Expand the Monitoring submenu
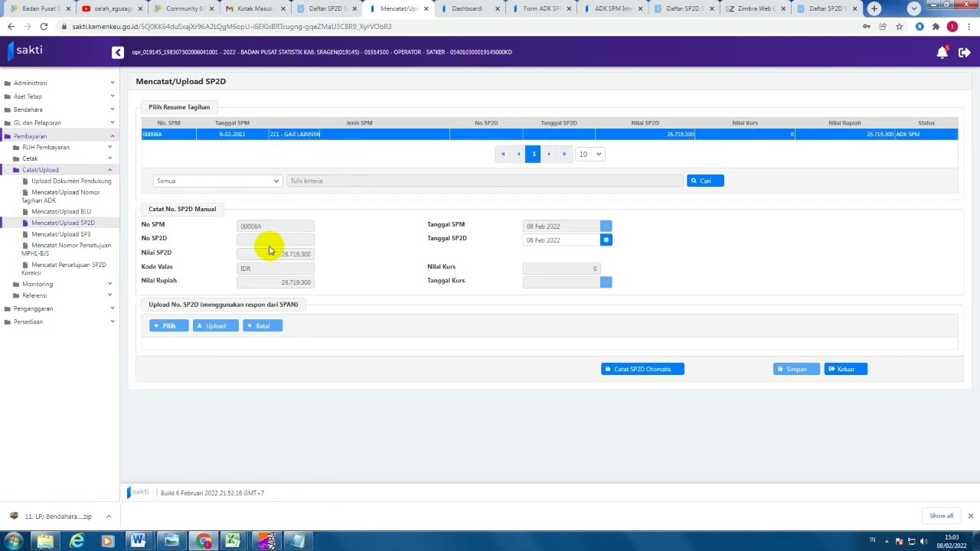This screenshot has height=551, width=980. point(61,284)
